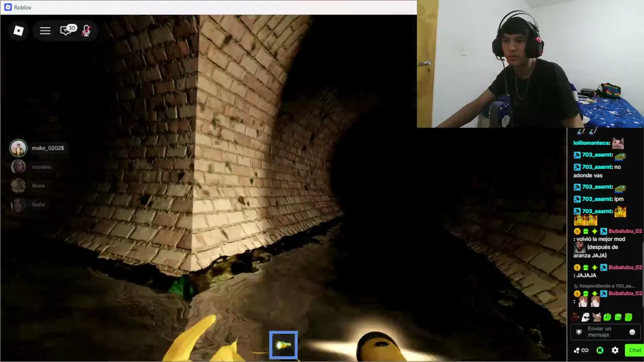Unmute the Roblox voice microphone

pos(86,31)
